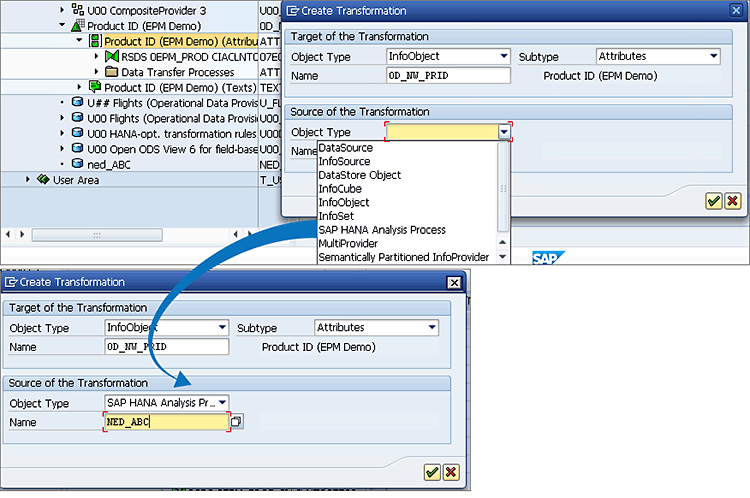Expand the U00 Flights node
Viewport: 750px width, 498px height.
62,117
